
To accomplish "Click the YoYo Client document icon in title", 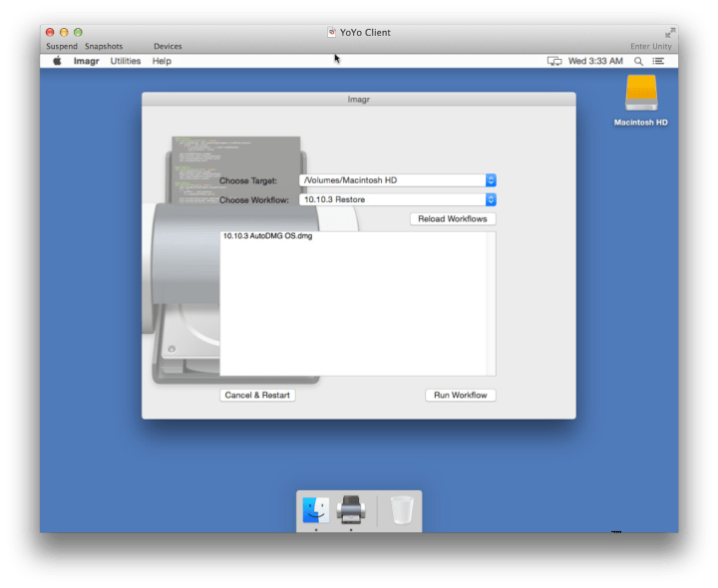I will [x=331, y=33].
